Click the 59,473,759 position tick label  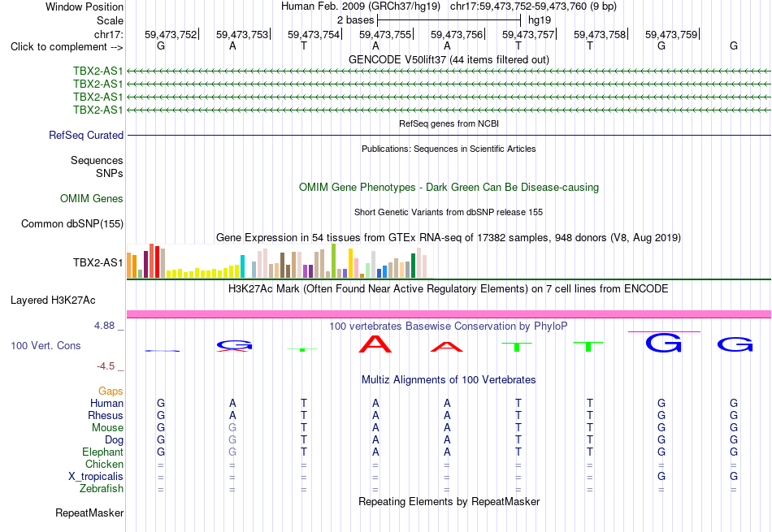tap(671, 34)
